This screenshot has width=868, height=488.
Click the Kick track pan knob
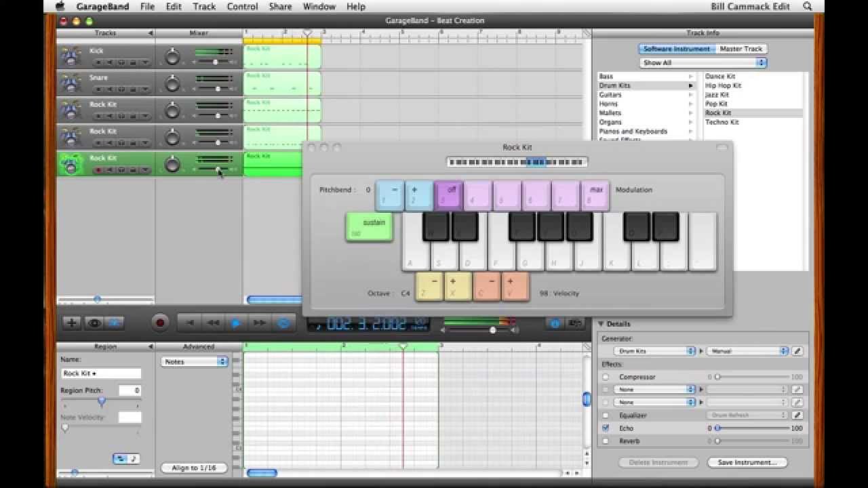pyautogui.click(x=173, y=57)
